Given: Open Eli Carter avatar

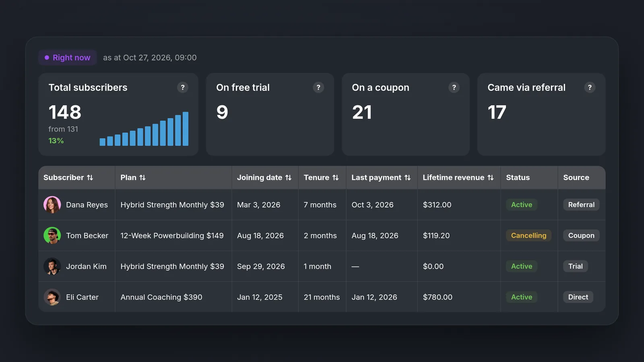Looking at the screenshot, I should click(x=52, y=297).
